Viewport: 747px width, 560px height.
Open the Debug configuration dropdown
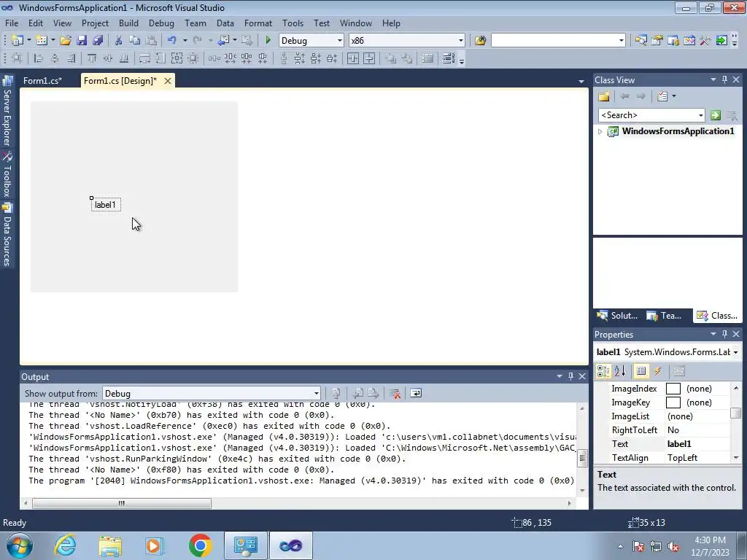pos(340,41)
